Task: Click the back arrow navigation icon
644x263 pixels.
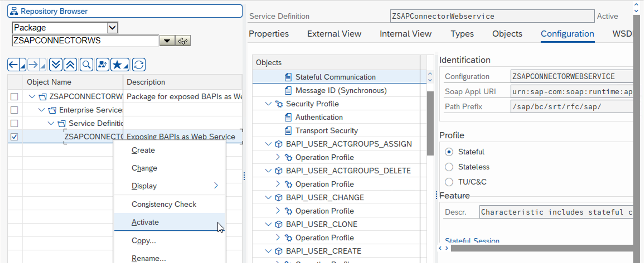Action: click(x=13, y=65)
